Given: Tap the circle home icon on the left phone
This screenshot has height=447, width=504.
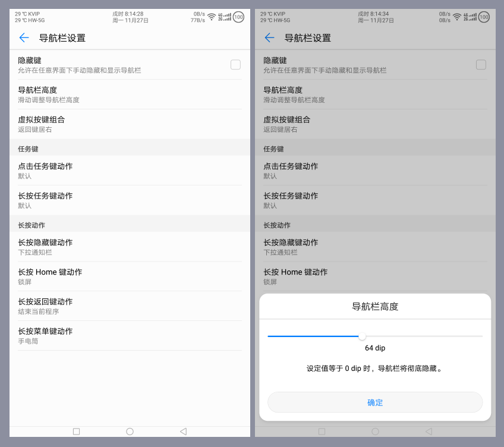Looking at the screenshot, I should tap(130, 432).
